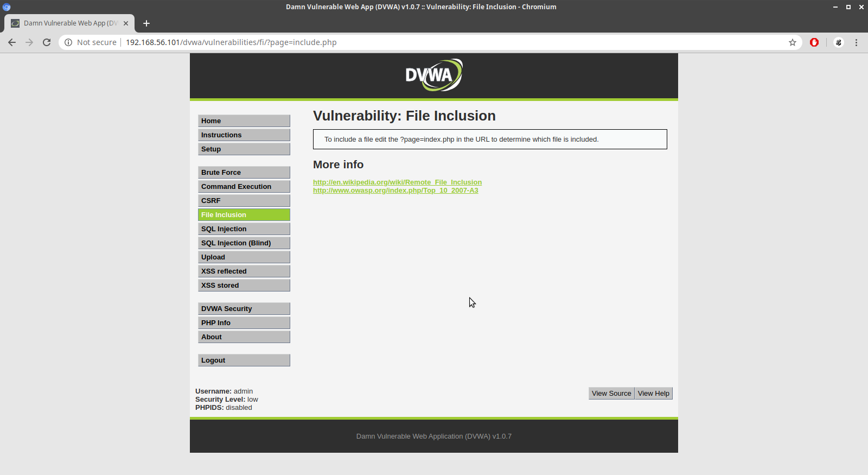The height and width of the screenshot is (475, 868).
Task: Close the Damn Vulnerable Web App tab
Action: pyautogui.click(x=126, y=23)
